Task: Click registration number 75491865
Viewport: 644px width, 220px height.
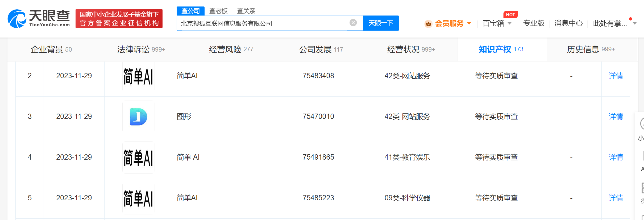Action: click(318, 157)
